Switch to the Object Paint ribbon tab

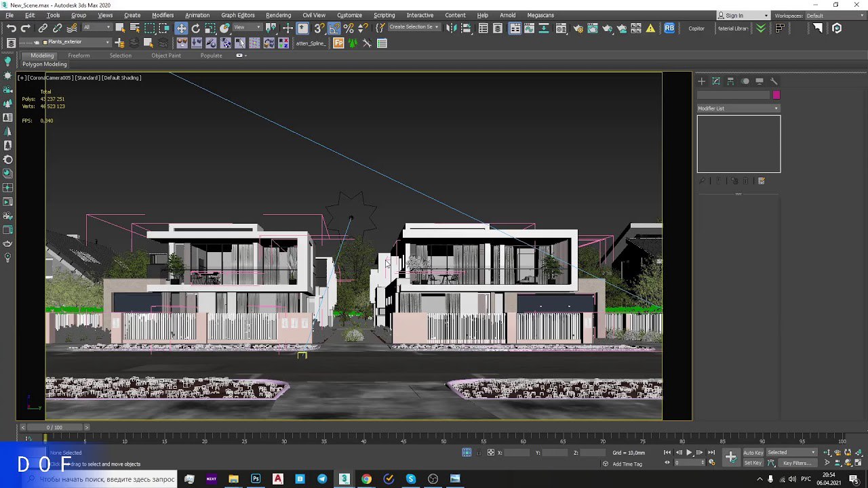coord(166,56)
